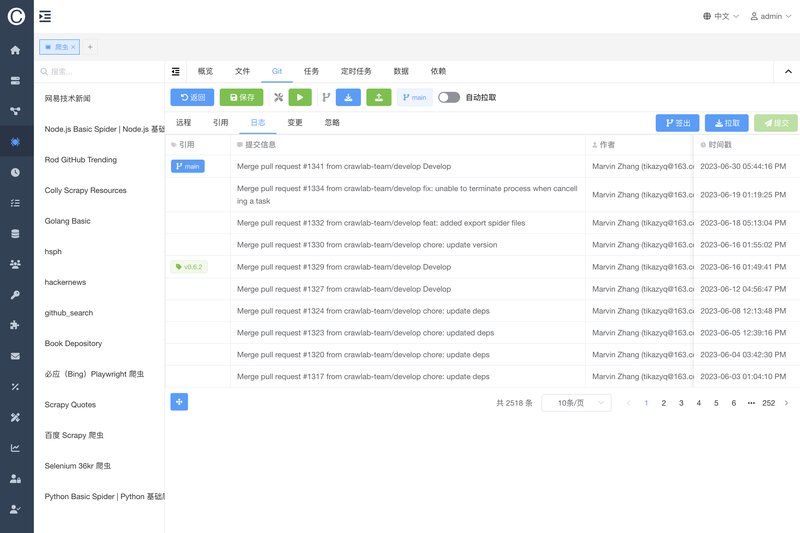Click the spider search input field
The image size is (800, 533).
tap(100, 72)
